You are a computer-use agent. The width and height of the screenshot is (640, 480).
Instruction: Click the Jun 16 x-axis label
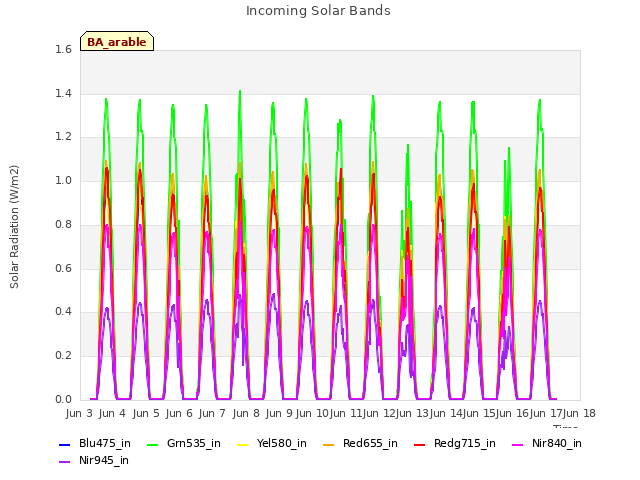click(x=511, y=413)
